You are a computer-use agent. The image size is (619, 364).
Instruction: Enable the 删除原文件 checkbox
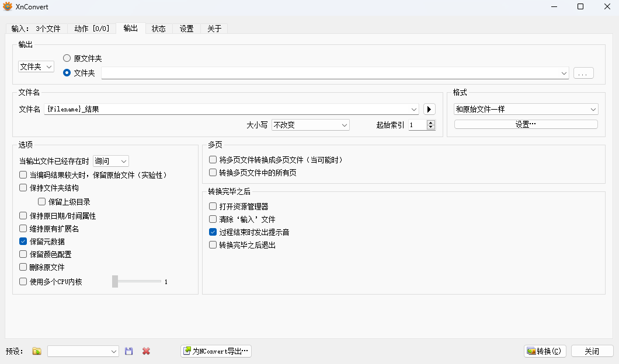click(x=23, y=267)
